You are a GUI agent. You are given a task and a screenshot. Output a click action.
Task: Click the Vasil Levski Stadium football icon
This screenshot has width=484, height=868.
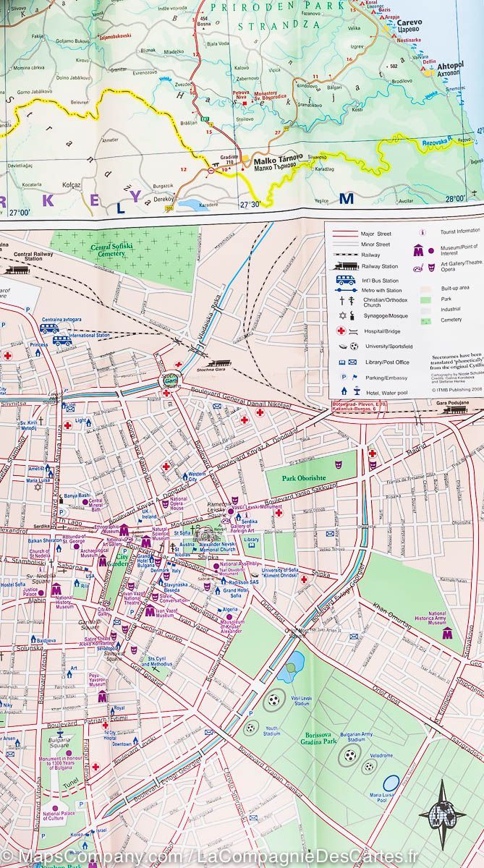click(x=274, y=699)
